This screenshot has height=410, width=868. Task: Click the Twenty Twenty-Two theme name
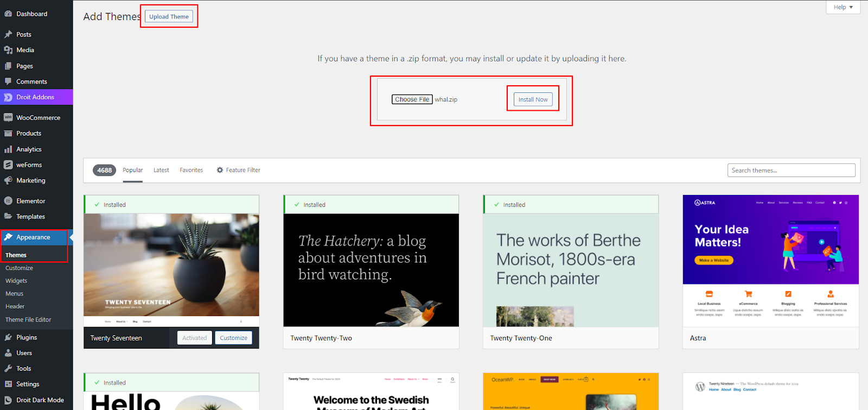321,338
